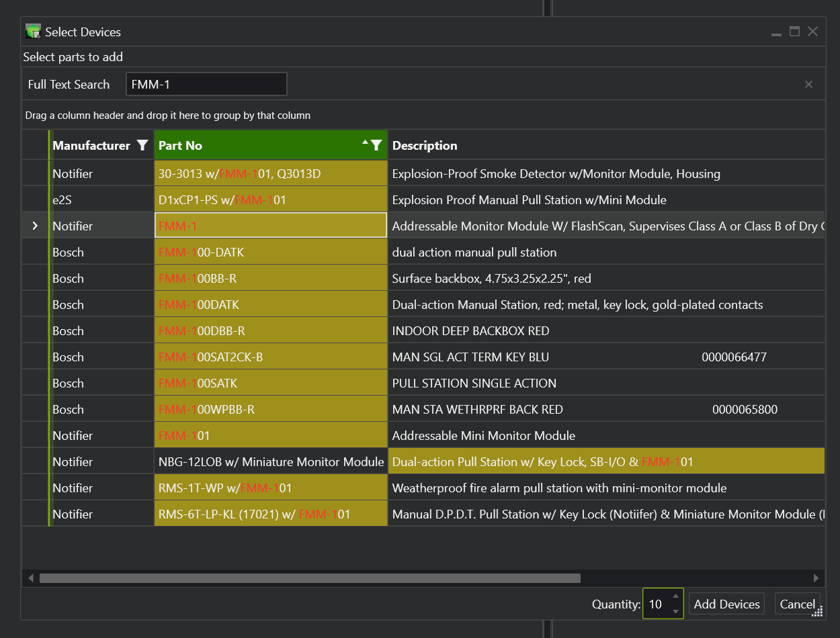The image size is (840, 638).
Task: Click the e2S manufacturer cell
Action: (102, 199)
